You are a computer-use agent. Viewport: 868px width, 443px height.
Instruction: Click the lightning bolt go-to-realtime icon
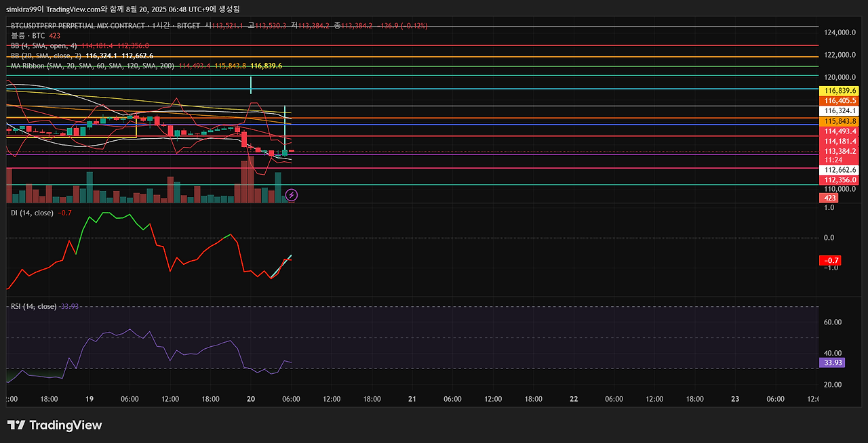click(292, 195)
